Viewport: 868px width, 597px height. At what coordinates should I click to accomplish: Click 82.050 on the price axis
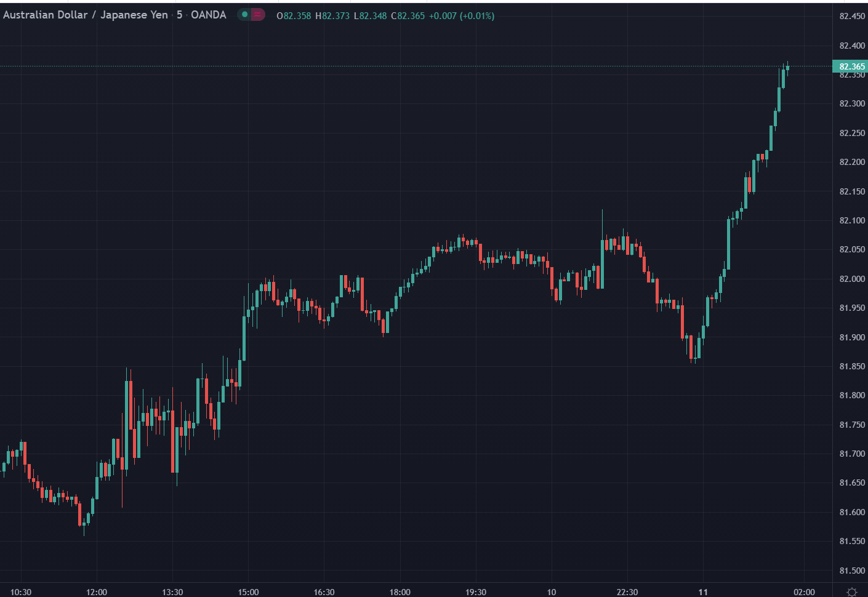pyautogui.click(x=852, y=249)
